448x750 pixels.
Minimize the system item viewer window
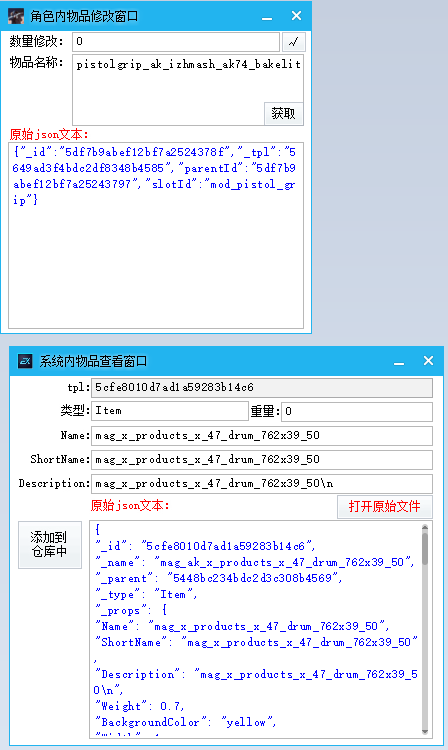tap(399, 362)
